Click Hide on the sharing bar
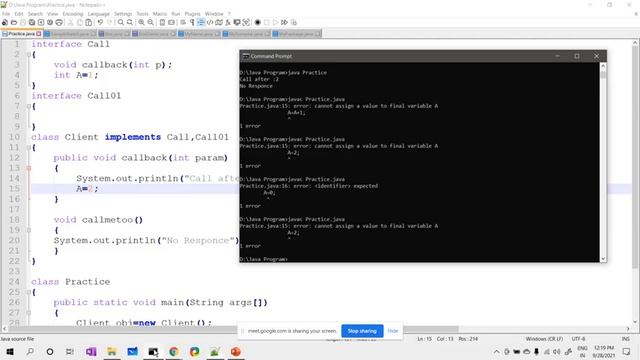This screenshot has height=360, width=640. [x=393, y=331]
